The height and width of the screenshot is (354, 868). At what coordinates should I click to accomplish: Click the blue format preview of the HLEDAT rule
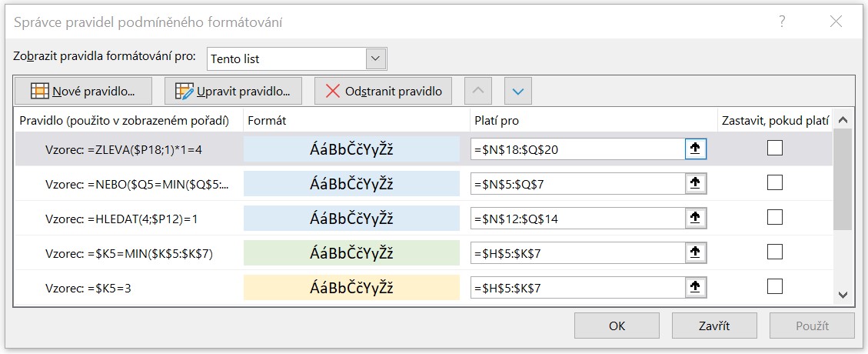(x=351, y=219)
